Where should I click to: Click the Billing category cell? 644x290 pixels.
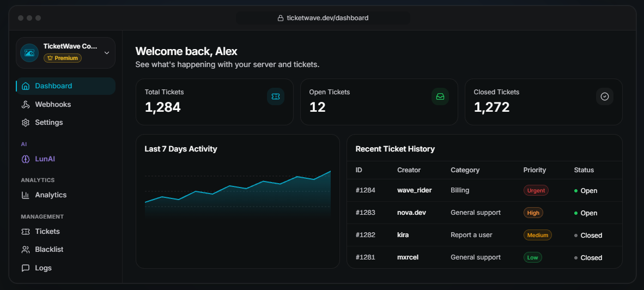coord(460,191)
